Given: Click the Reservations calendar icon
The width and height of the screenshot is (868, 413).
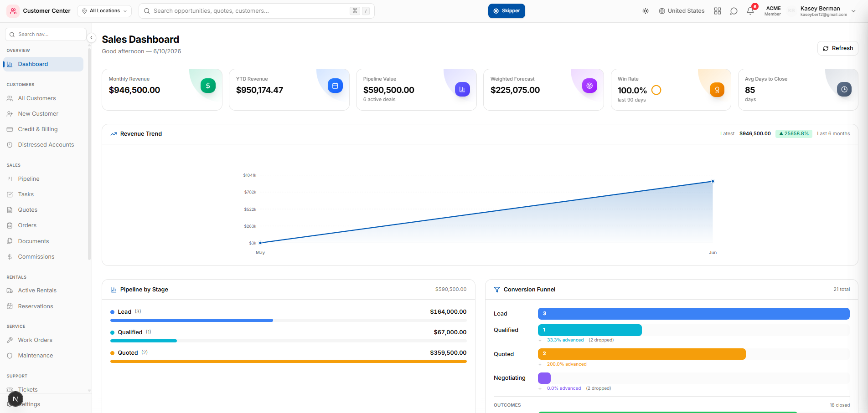Looking at the screenshot, I should (x=10, y=306).
